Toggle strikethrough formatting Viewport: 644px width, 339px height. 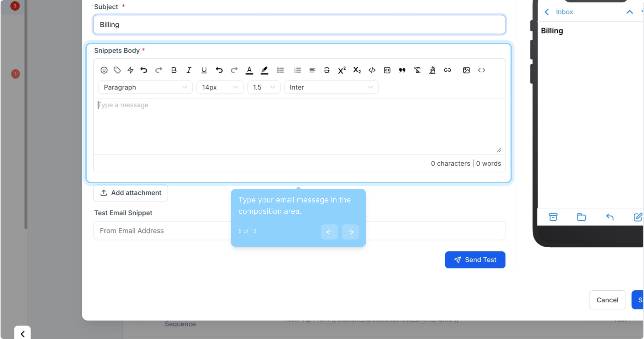(326, 70)
